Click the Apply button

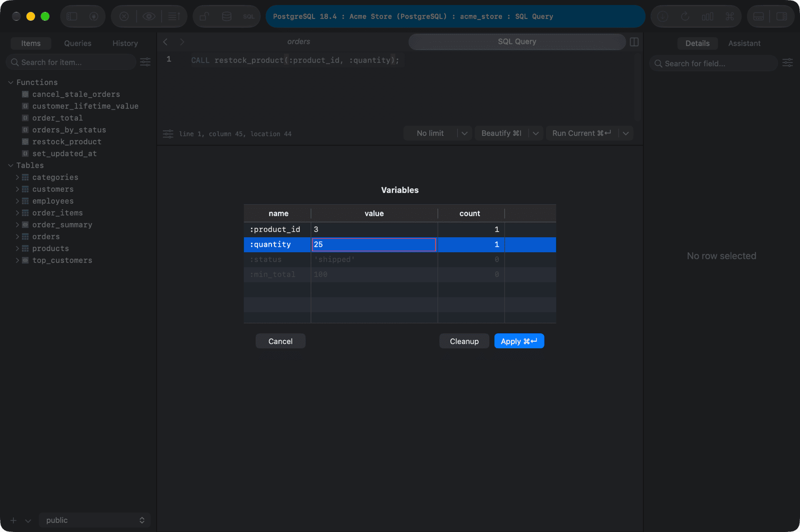(519, 341)
